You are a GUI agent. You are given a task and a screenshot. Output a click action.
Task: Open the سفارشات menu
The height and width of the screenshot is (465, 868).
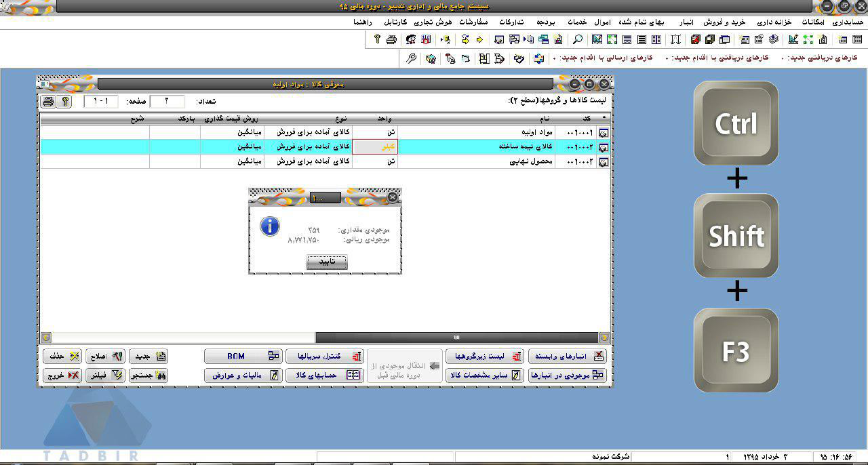(474, 22)
